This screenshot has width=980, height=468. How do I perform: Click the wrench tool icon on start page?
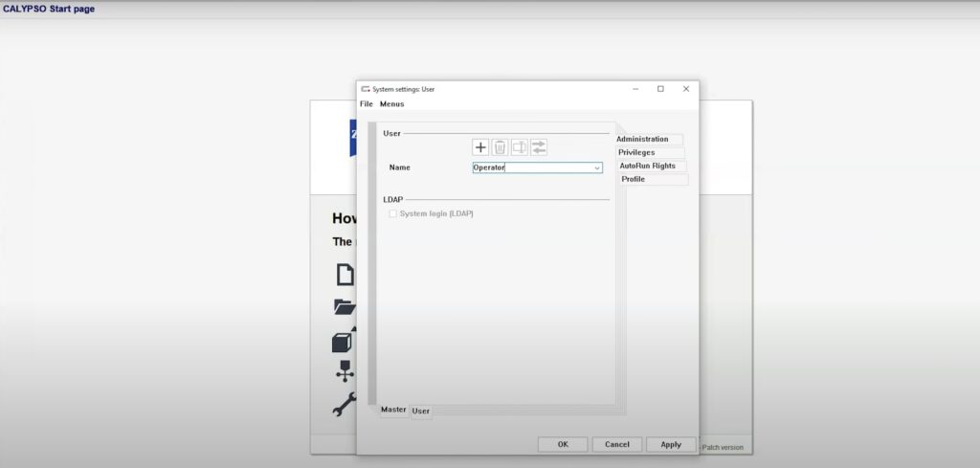click(345, 405)
